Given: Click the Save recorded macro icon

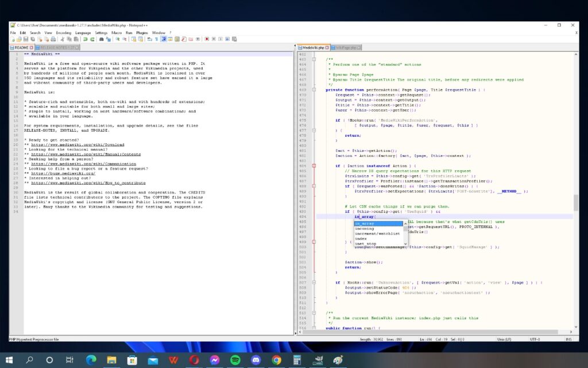Looking at the screenshot, I should pos(234,39).
